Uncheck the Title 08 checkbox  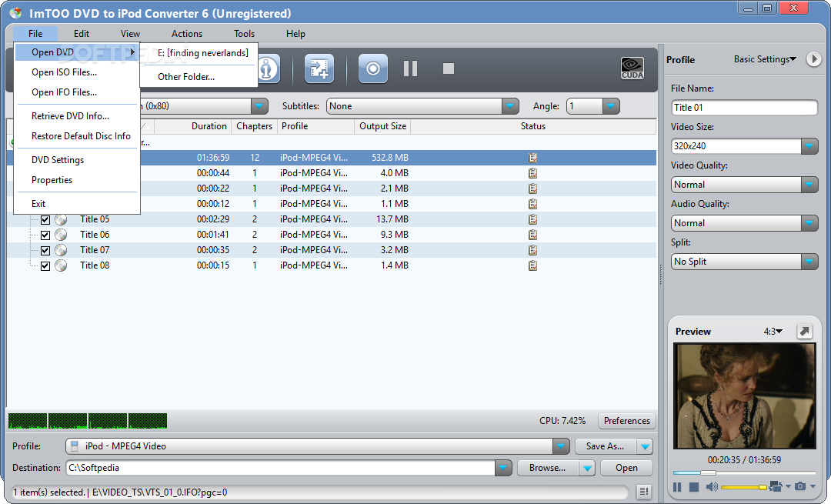(x=45, y=265)
